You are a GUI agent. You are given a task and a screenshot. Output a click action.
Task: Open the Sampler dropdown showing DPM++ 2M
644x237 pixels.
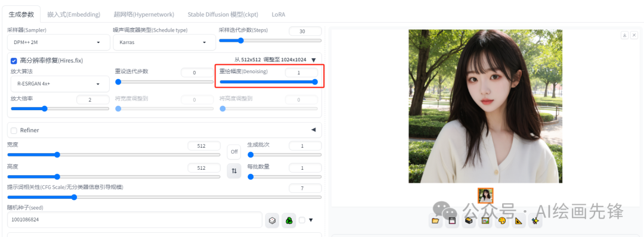[x=58, y=42]
